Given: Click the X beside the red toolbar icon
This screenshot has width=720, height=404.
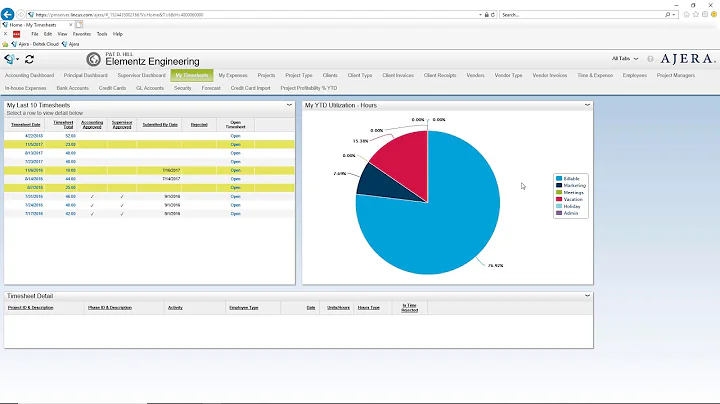Looking at the screenshot, I should [x=6, y=34].
